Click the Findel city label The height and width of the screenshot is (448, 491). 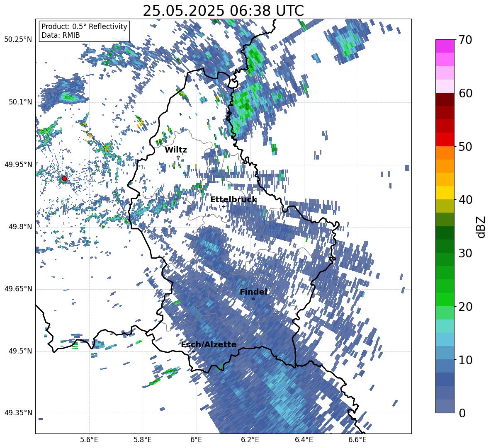[x=253, y=292]
